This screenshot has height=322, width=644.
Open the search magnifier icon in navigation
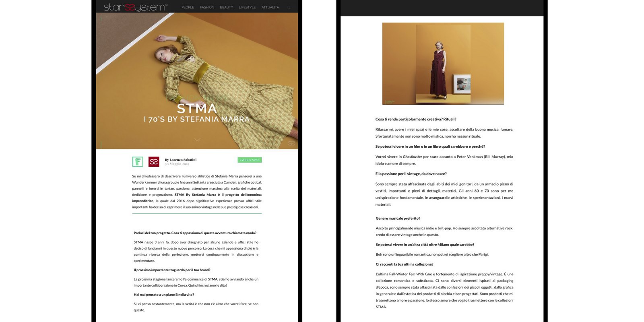point(289,7)
